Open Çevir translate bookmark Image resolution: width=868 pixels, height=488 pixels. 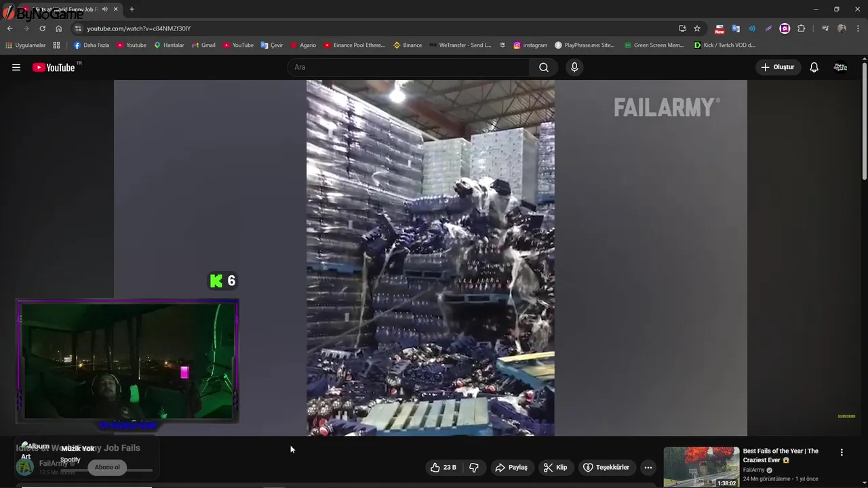272,45
